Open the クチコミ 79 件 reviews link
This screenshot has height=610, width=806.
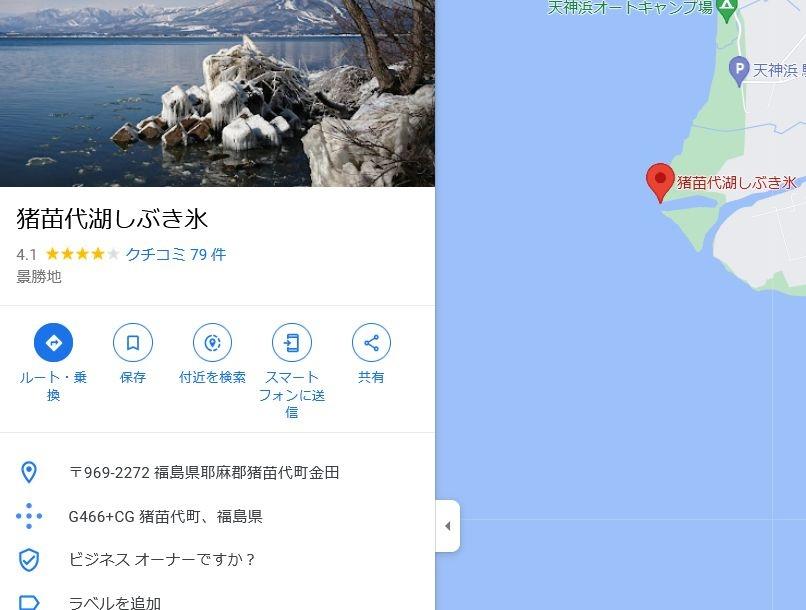(x=176, y=254)
